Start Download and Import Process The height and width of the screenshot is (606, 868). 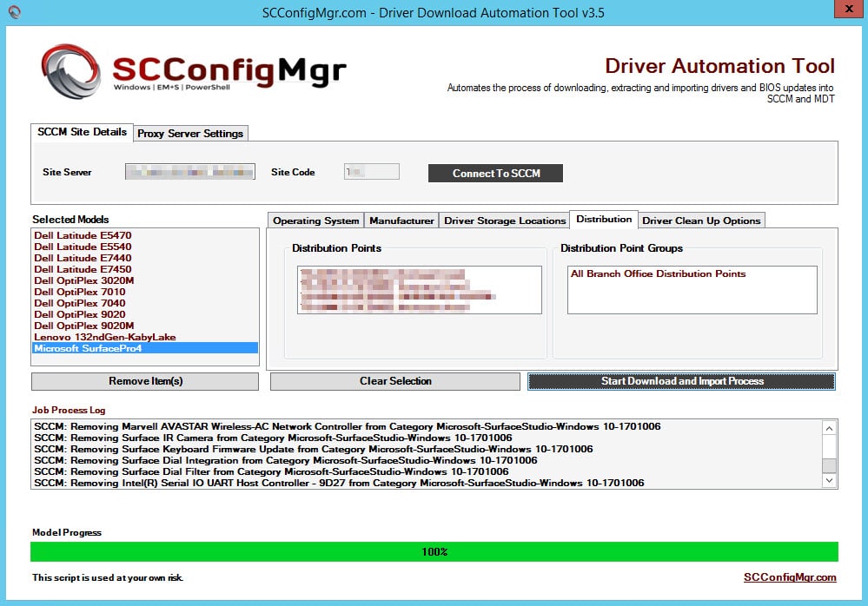pyautogui.click(x=681, y=381)
